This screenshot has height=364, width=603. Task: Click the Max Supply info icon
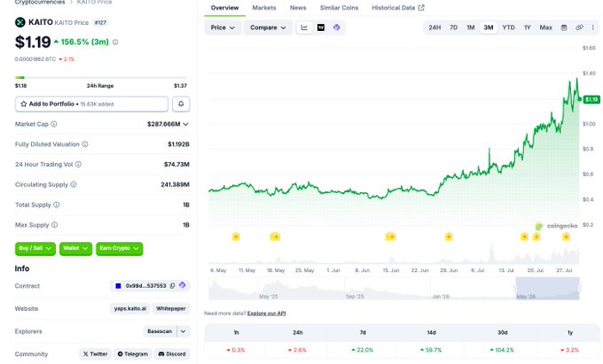pos(55,225)
